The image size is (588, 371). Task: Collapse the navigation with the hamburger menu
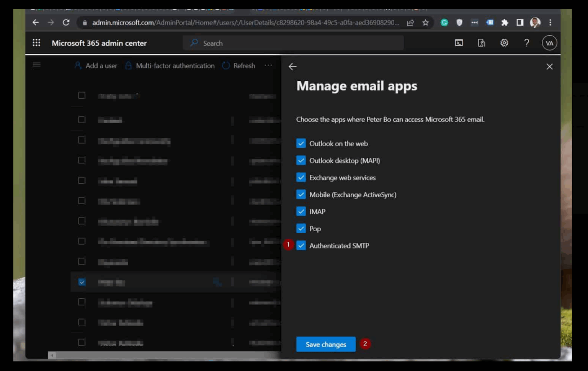[37, 65]
